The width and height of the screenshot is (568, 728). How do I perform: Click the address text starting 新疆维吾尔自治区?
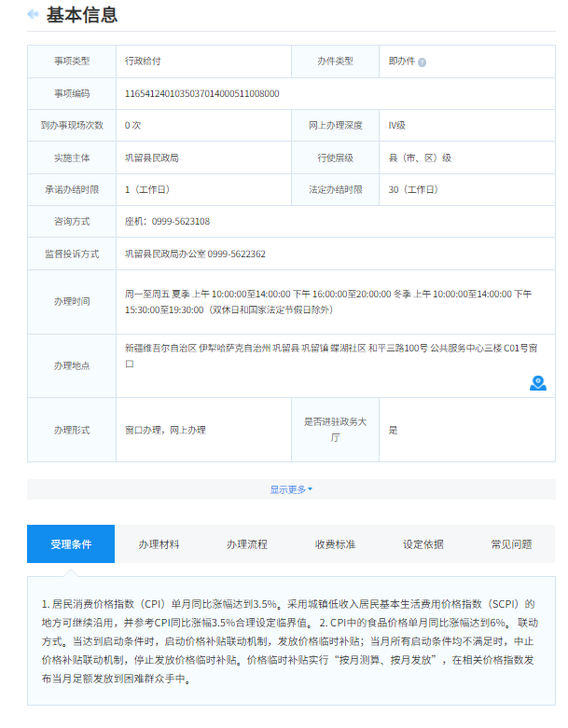coord(331,356)
